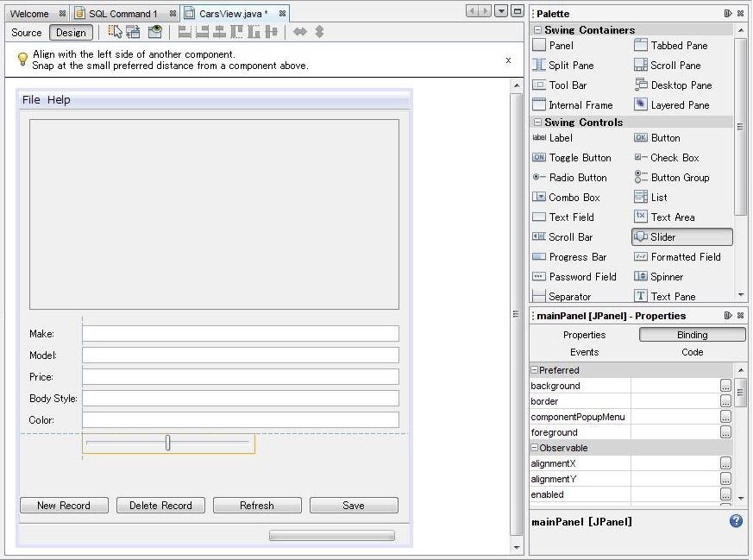Toggle the Binding properties category
This screenshot has width=753, height=560.
point(692,335)
